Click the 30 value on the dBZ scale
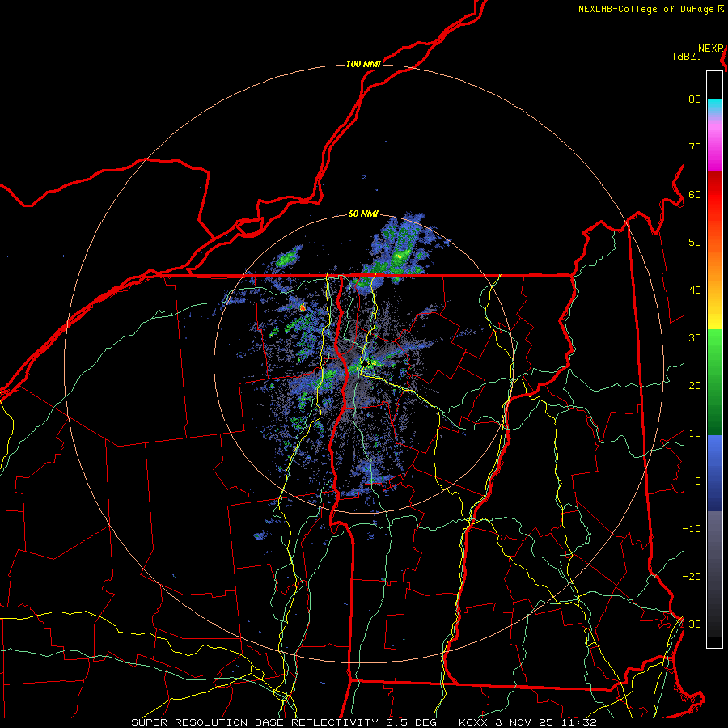This screenshot has height=728, width=728. click(x=695, y=337)
